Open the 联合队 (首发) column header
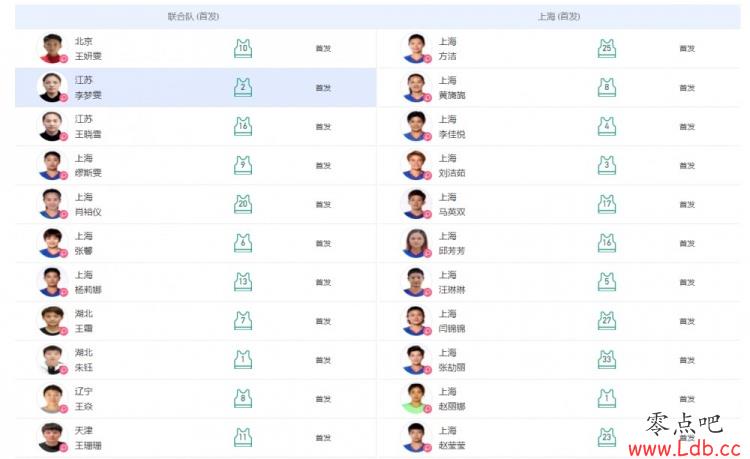 pos(193,17)
